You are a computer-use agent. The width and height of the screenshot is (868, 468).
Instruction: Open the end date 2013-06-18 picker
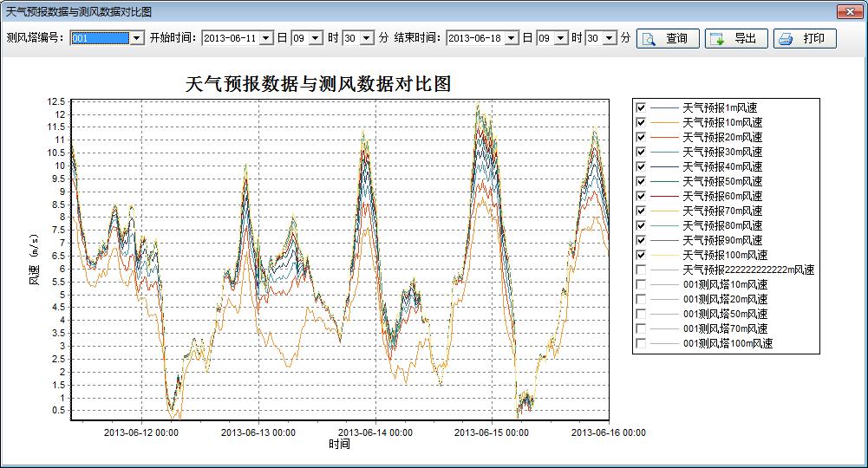click(x=512, y=38)
